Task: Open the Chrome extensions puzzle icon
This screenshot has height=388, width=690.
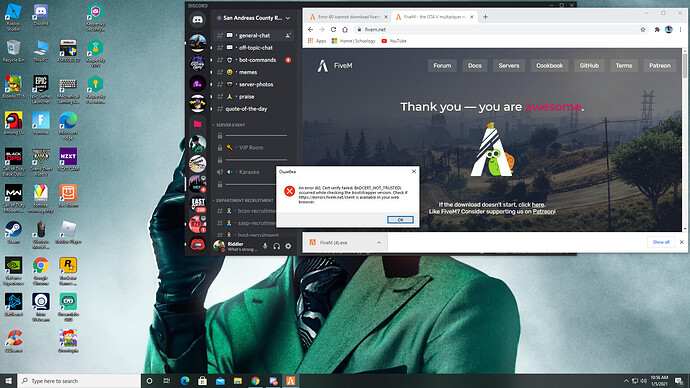Action: [657, 29]
